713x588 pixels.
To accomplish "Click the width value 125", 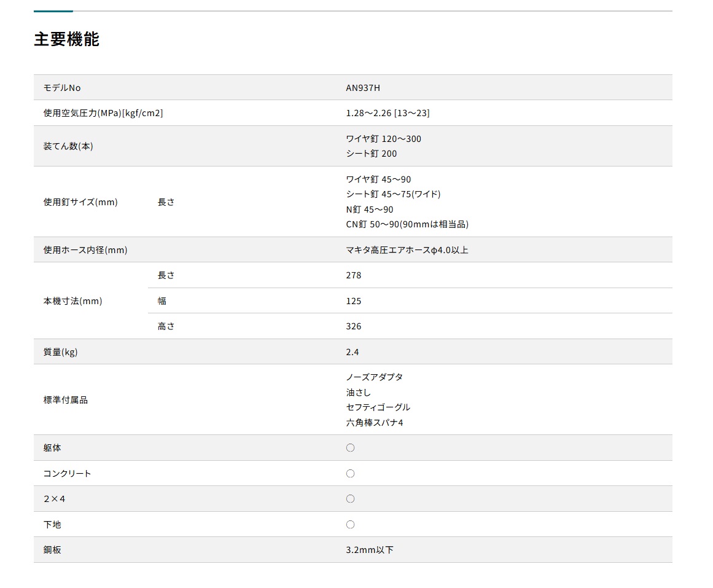I will (354, 301).
